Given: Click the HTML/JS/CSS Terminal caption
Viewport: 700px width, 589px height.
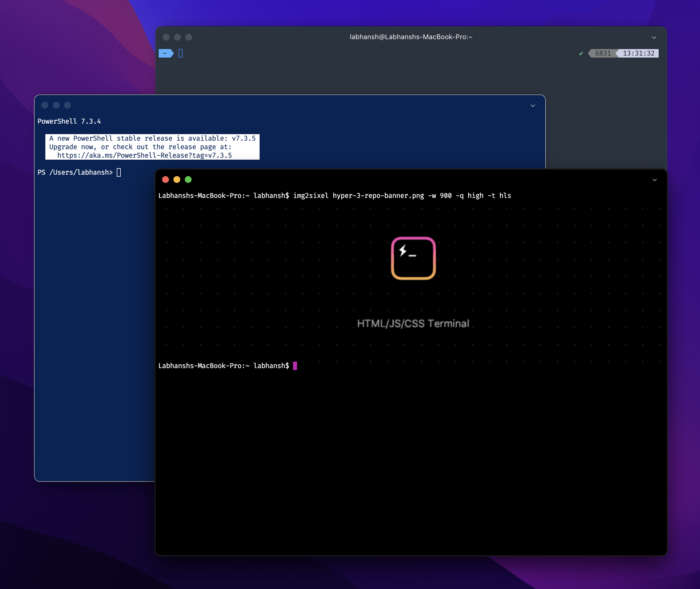Looking at the screenshot, I should point(413,323).
